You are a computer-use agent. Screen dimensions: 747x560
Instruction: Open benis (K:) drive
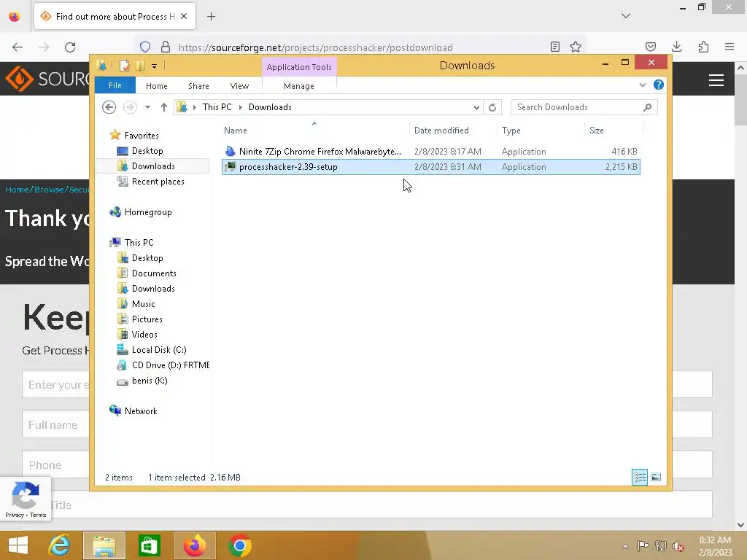click(149, 381)
